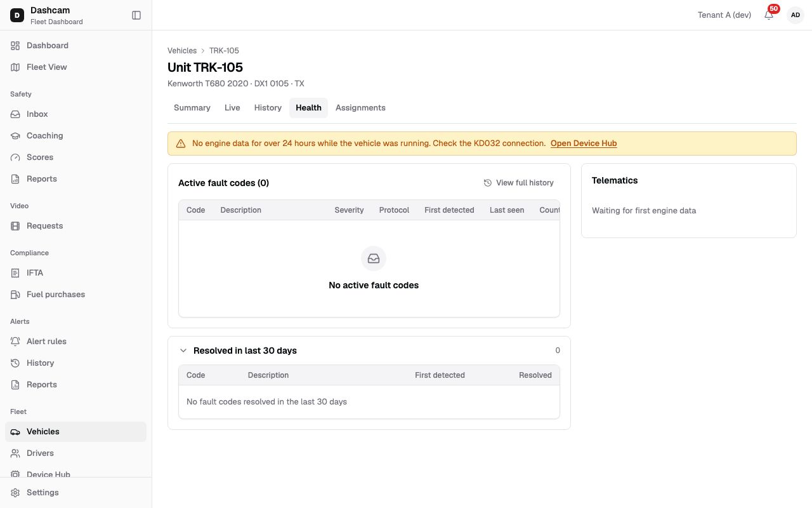Open Safety Reports in the sidebar

coord(75,179)
